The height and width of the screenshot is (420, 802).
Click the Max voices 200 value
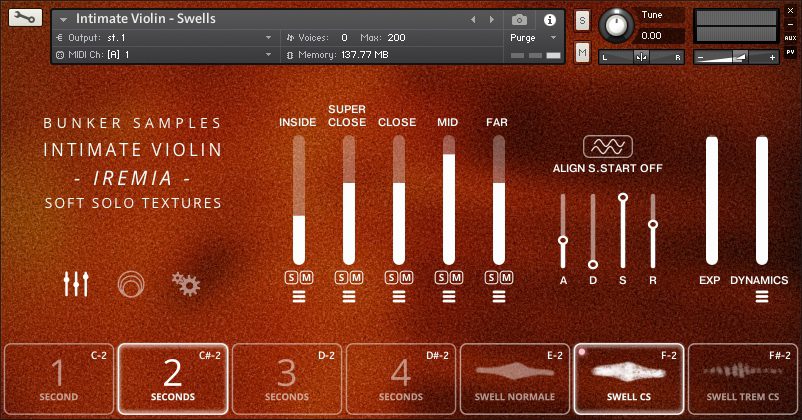tap(396, 38)
